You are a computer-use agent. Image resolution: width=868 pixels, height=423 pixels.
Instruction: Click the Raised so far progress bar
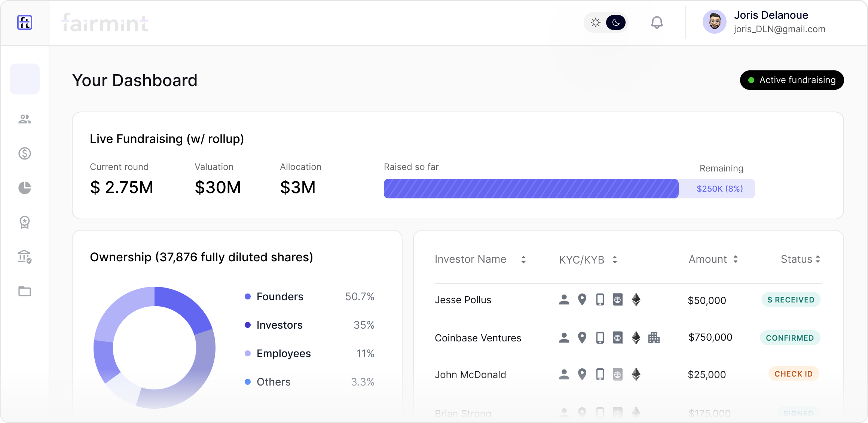tap(531, 189)
